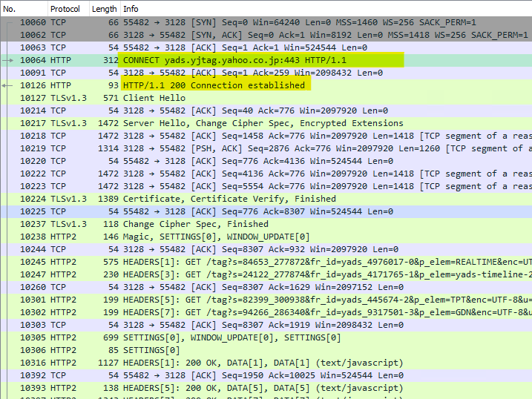Select packet 10062 SYN, ACK row
532x399 pixels.
click(266, 35)
